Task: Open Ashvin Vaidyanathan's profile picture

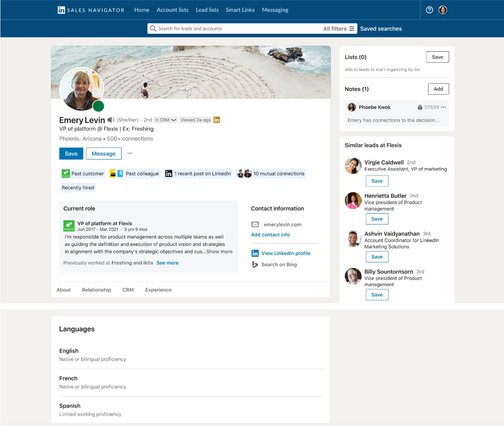Action: click(353, 238)
